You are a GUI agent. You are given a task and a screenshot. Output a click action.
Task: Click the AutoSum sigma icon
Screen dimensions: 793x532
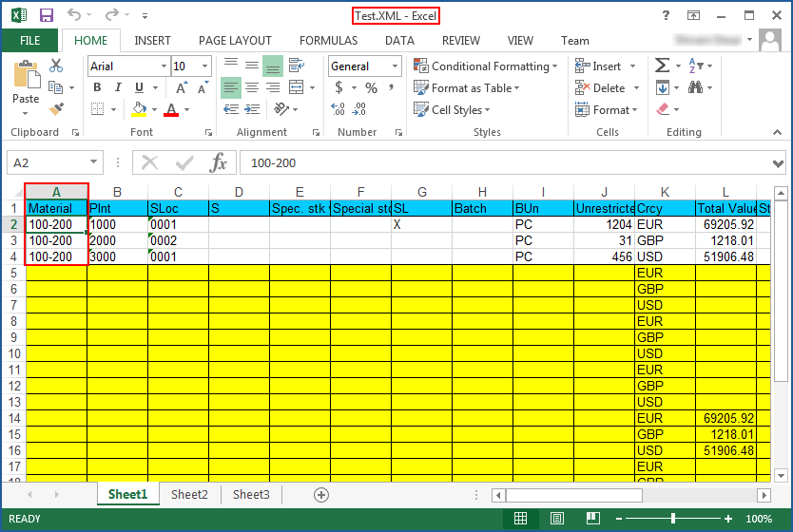pos(663,66)
